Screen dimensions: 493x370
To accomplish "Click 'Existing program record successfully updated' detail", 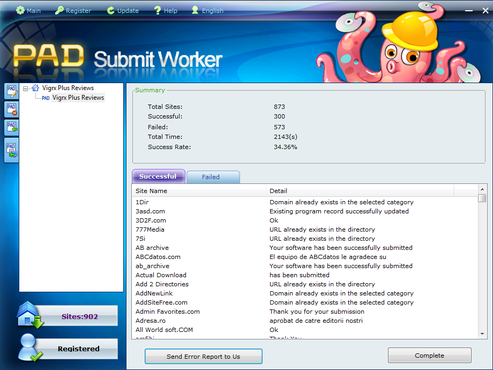I will coord(339,211).
